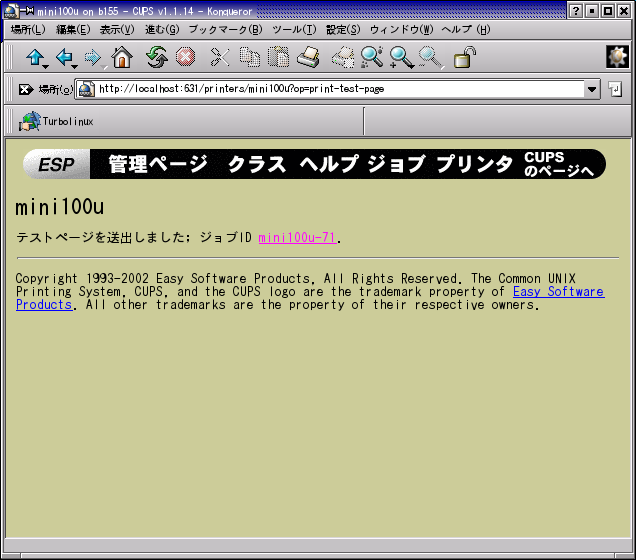Expand the Back button history dropdown arrow
Image resolution: width=636 pixels, height=560 pixels.
[75, 67]
